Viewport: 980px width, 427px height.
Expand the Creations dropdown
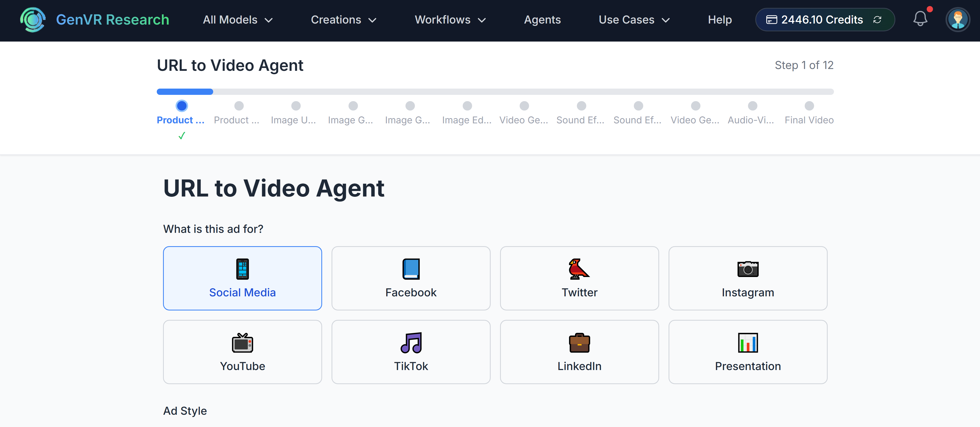point(344,20)
